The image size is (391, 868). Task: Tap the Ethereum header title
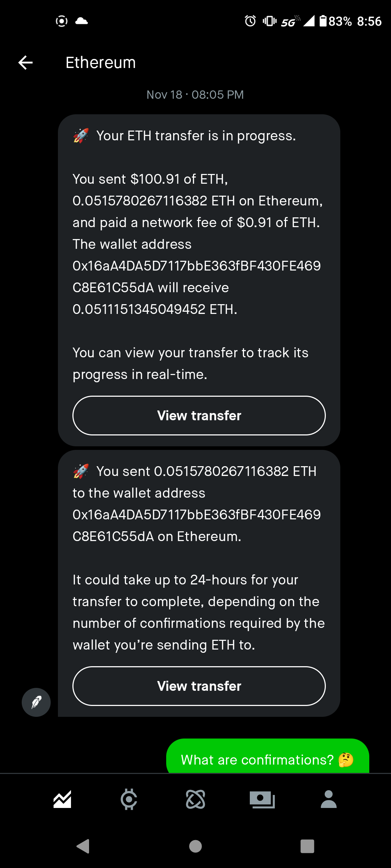point(101,63)
